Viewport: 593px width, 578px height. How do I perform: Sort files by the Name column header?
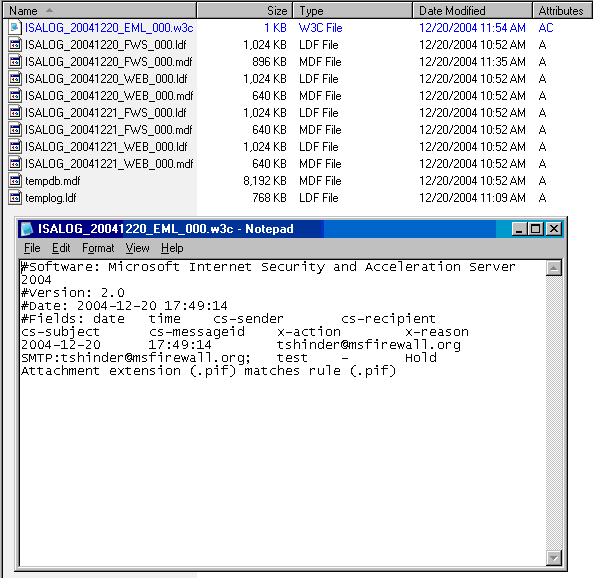click(x=100, y=11)
